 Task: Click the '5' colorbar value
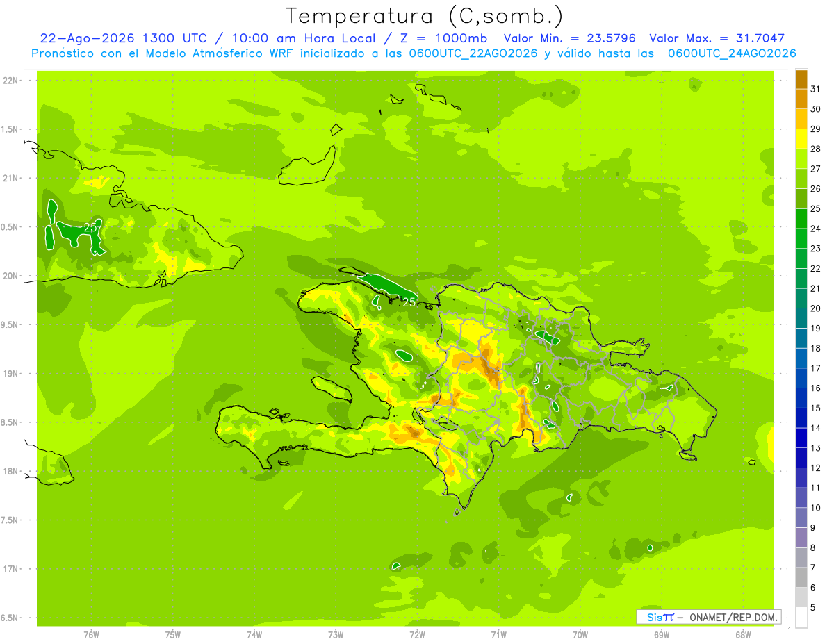814,607
